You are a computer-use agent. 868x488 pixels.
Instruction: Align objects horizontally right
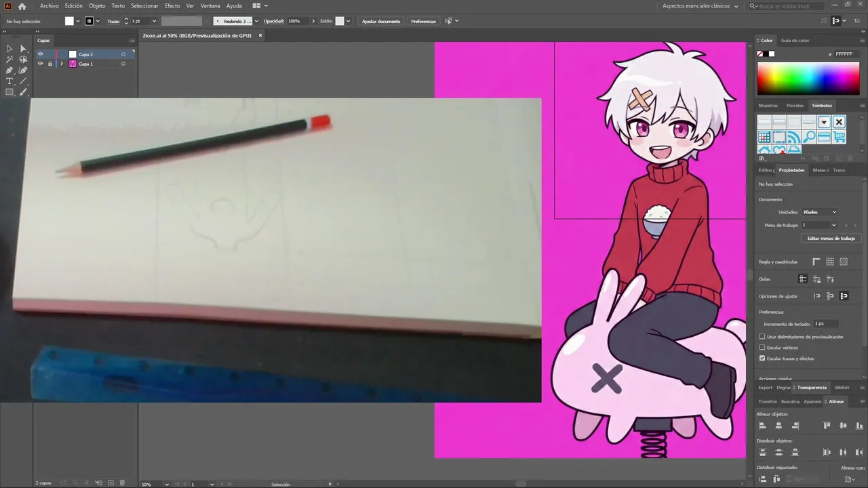[795, 426]
